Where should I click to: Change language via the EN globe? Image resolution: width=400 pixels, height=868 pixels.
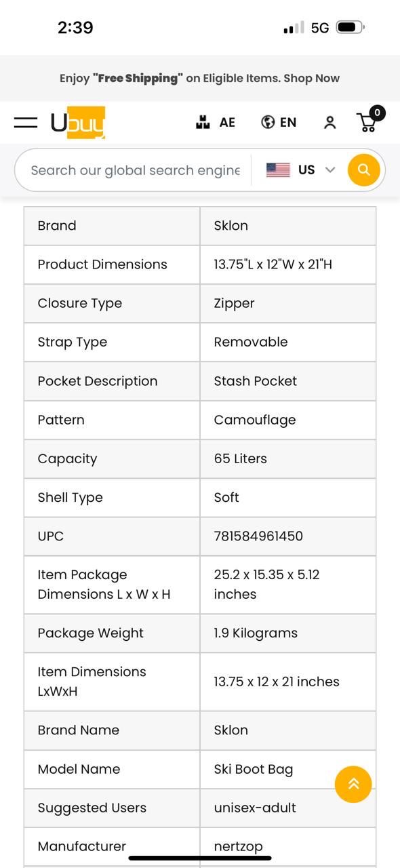pyautogui.click(x=279, y=122)
